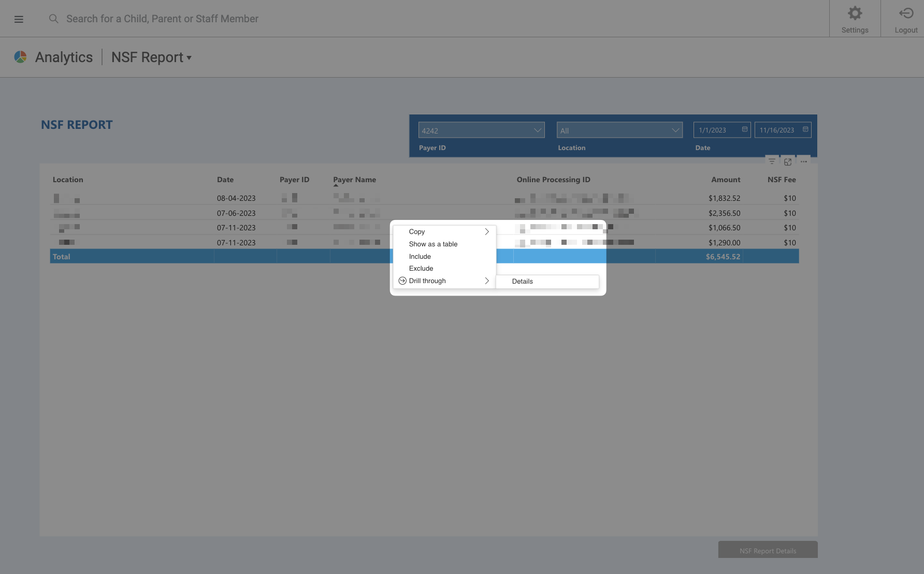This screenshot has height=574, width=924.
Task: Click the Logout icon
Action: (x=906, y=13)
